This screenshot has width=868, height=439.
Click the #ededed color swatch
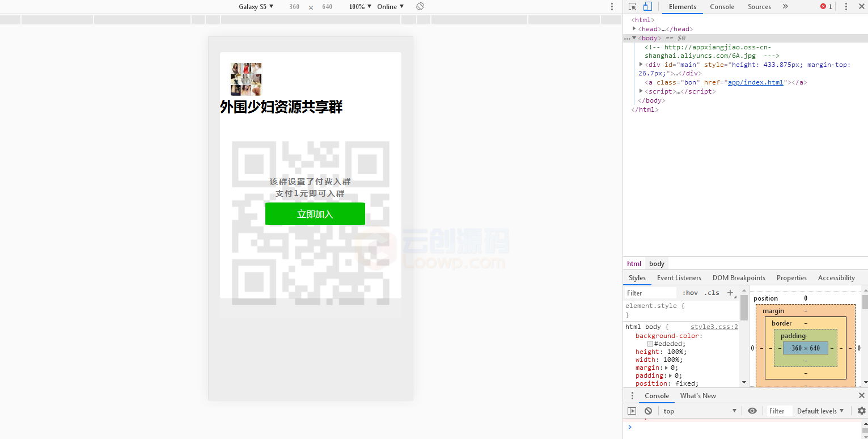[x=650, y=344]
